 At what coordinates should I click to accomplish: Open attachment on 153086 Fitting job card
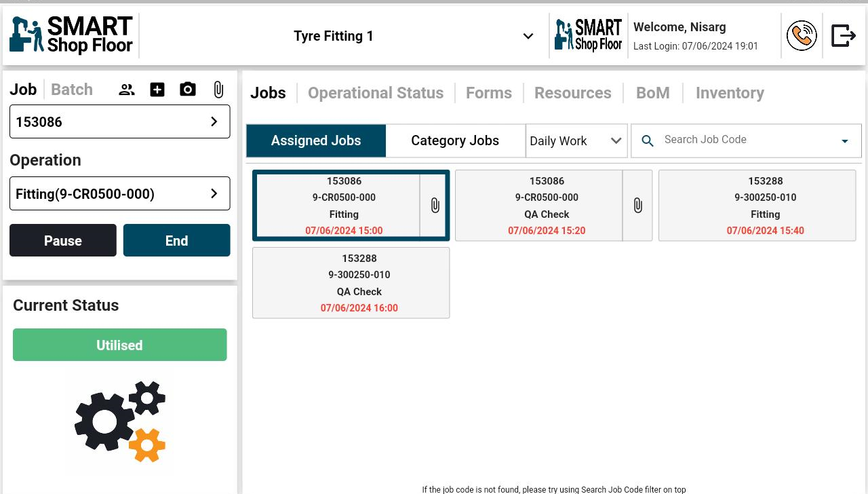tap(435, 206)
